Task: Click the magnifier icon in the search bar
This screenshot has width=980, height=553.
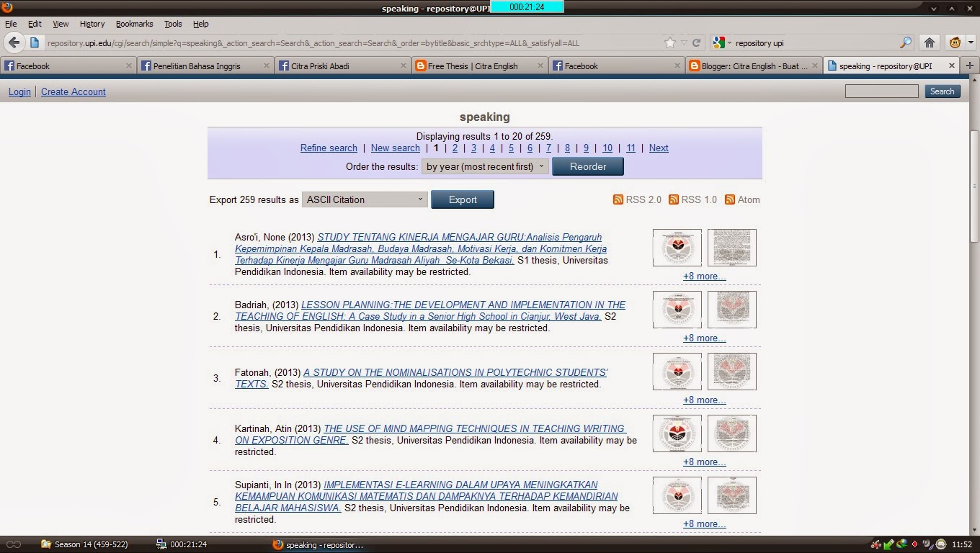Action: (906, 42)
